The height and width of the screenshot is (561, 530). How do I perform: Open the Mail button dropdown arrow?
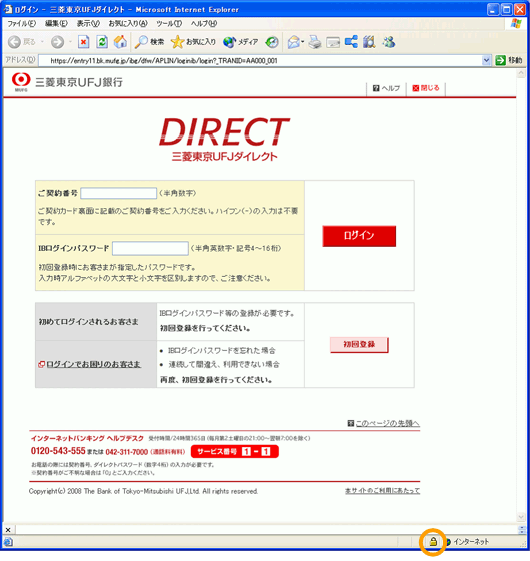pos(303,42)
